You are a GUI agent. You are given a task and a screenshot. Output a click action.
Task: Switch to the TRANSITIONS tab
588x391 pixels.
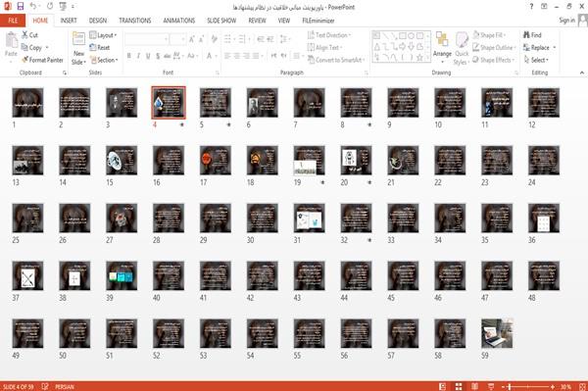click(x=135, y=21)
